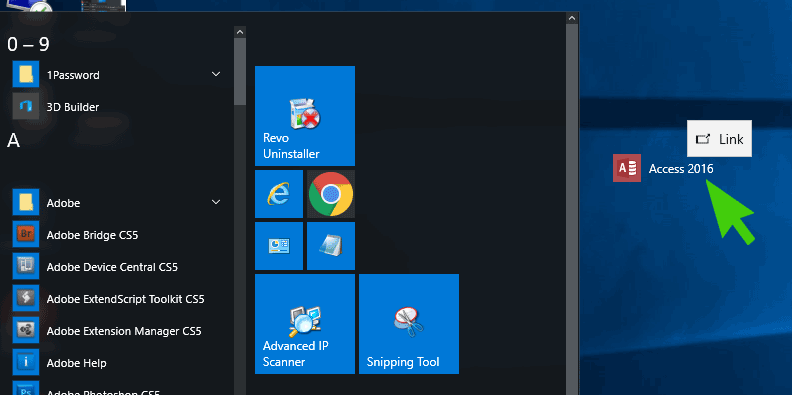Click the up arrow of the app list scrollbar
This screenshot has height=395, width=792.
[x=240, y=32]
